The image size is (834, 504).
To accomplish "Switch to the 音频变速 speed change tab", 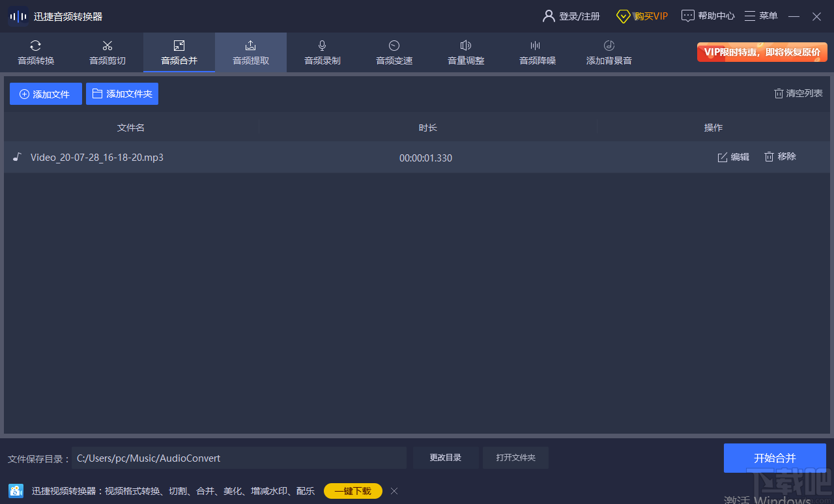I will (x=394, y=53).
